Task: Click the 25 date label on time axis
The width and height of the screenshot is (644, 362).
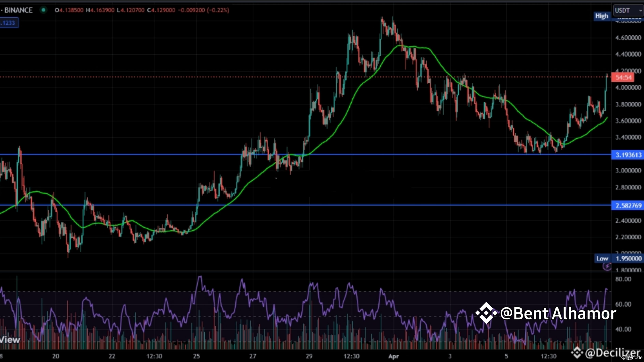Action: point(197,356)
